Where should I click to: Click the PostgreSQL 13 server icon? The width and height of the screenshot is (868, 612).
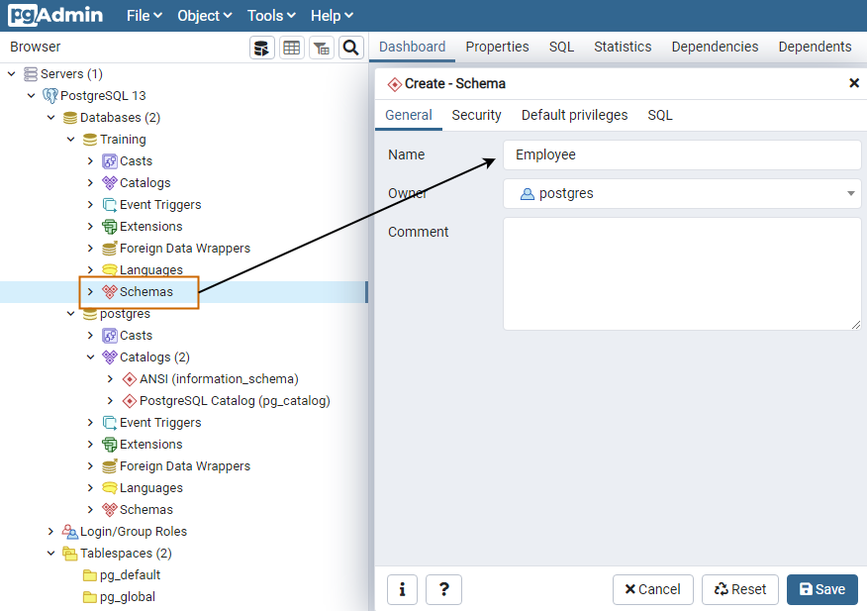coord(48,95)
